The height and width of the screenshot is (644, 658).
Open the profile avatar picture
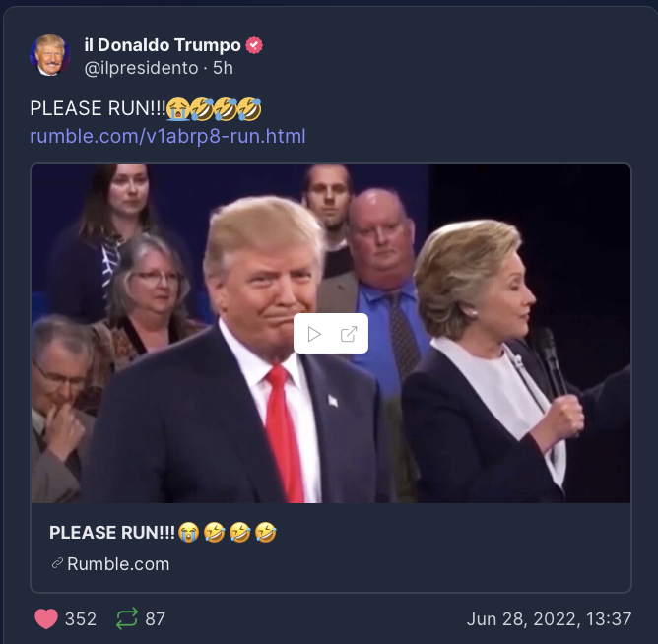50,55
